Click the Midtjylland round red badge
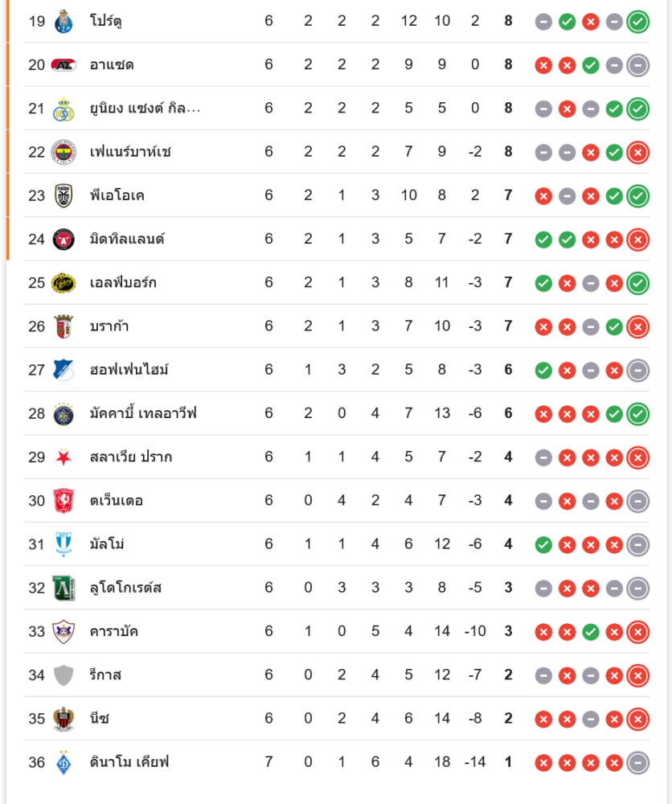The height and width of the screenshot is (804, 672). pos(64,239)
